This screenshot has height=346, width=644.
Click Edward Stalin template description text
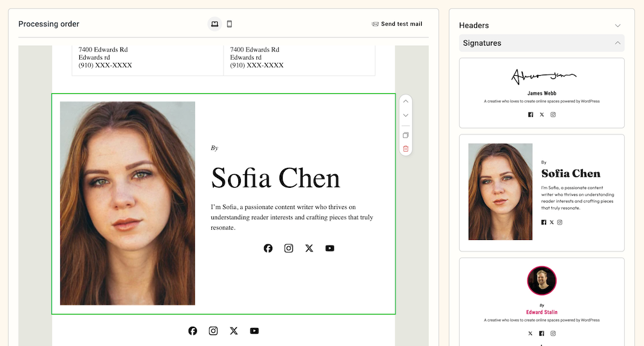click(542, 320)
